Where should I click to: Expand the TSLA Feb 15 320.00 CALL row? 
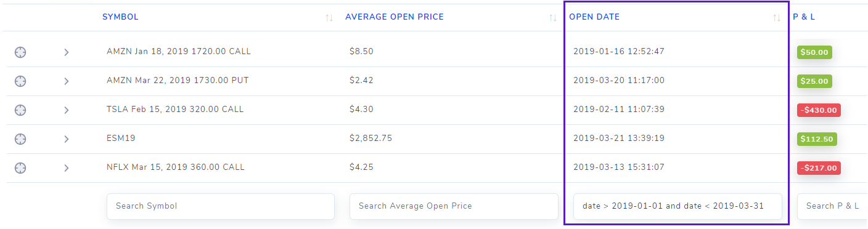point(66,110)
